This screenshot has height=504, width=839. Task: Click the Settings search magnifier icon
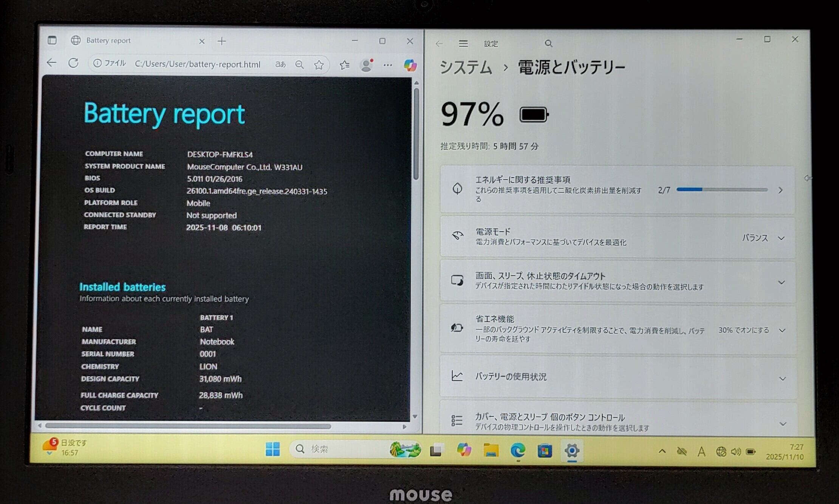tap(548, 44)
